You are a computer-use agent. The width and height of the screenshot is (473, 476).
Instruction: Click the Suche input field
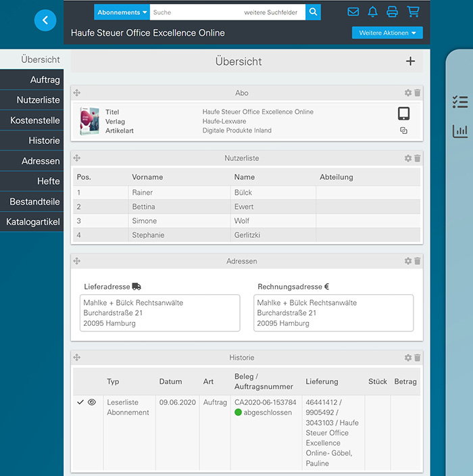point(193,12)
